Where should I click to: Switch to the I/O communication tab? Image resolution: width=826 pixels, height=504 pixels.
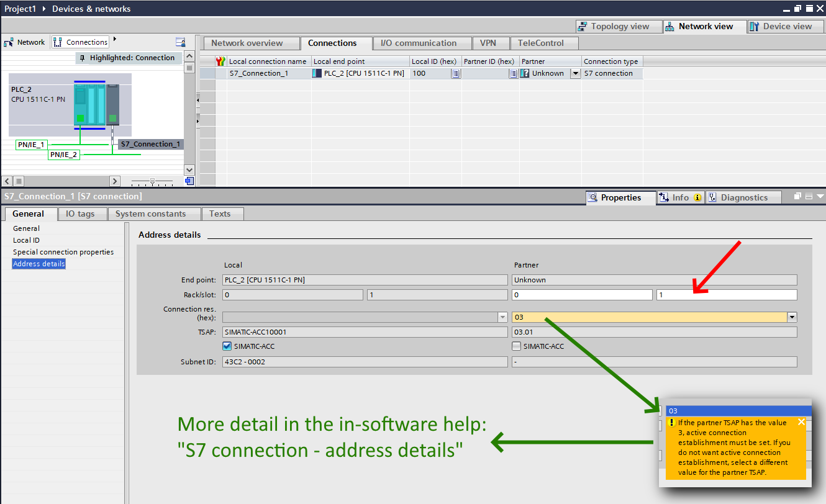pyautogui.click(x=418, y=43)
